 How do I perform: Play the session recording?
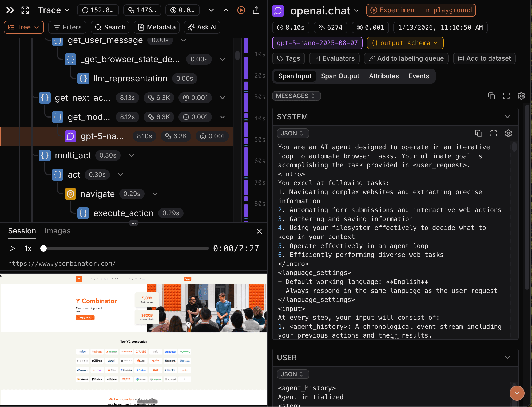tap(12, 248)
